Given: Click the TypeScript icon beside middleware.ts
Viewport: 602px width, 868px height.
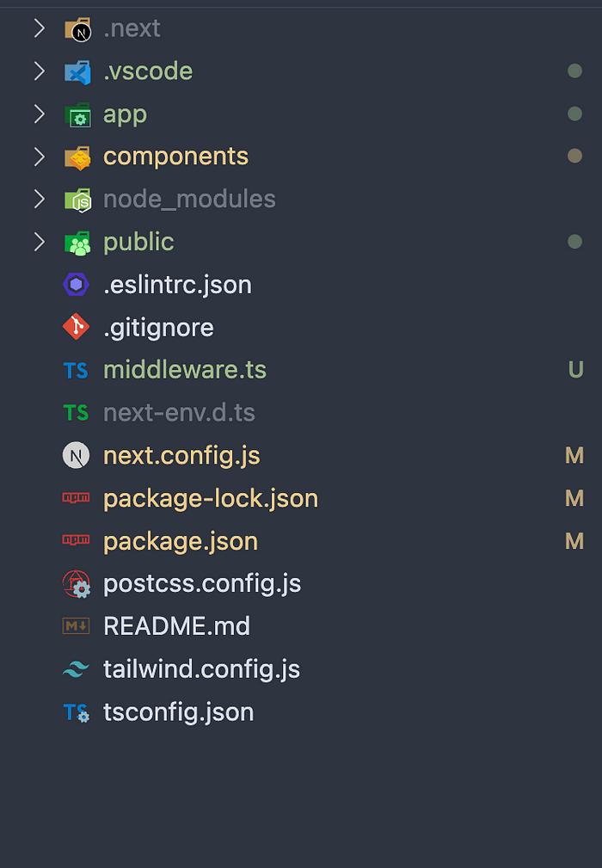Looking at the screenshot, I should 77,371.
